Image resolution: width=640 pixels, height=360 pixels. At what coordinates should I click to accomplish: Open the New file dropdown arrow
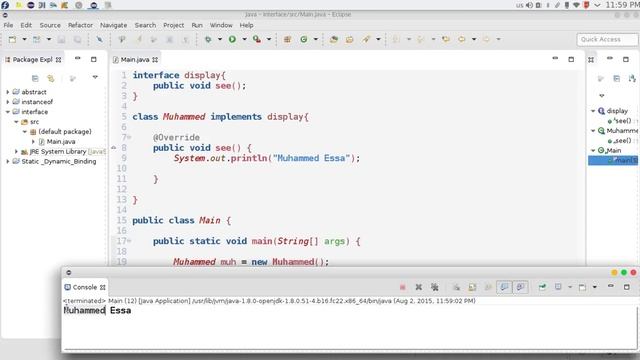(x=24, y=39)
